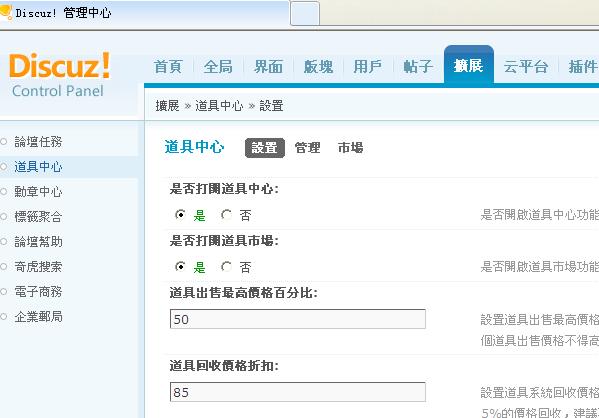Select 是 radio for 是否打開道具市場
The image size is (599, 418).
click(180, 266)
